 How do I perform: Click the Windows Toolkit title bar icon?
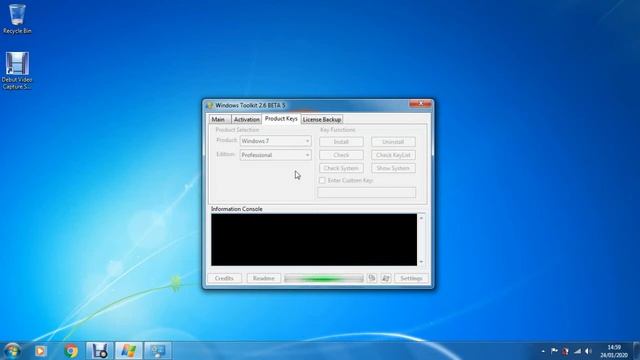click(210, 105)
